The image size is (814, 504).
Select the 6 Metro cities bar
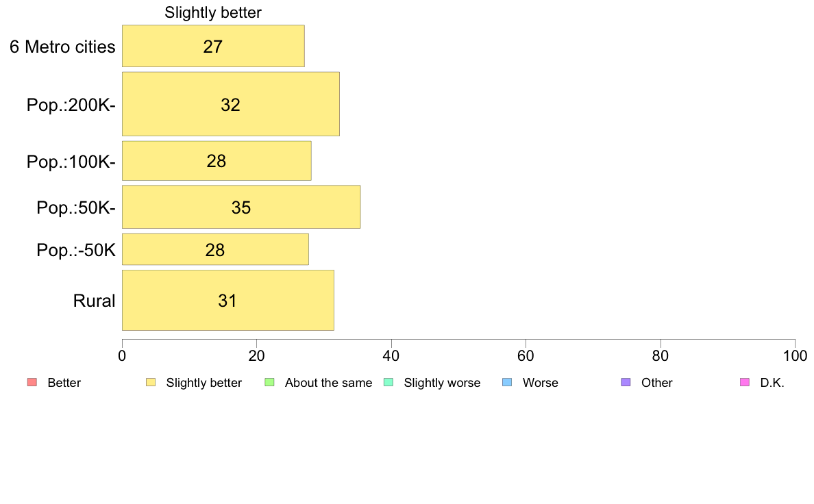[213, 46]
